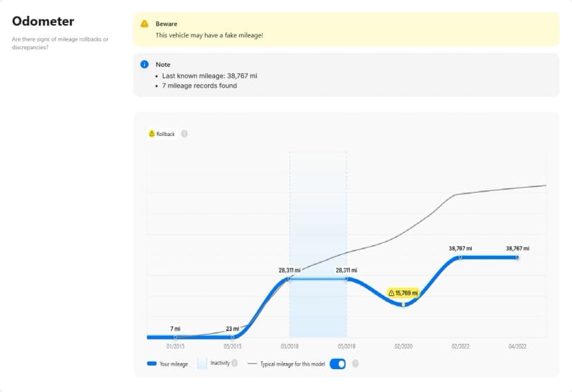
Task: Open the help icon next to Rollback
Action: pos(184,134)
